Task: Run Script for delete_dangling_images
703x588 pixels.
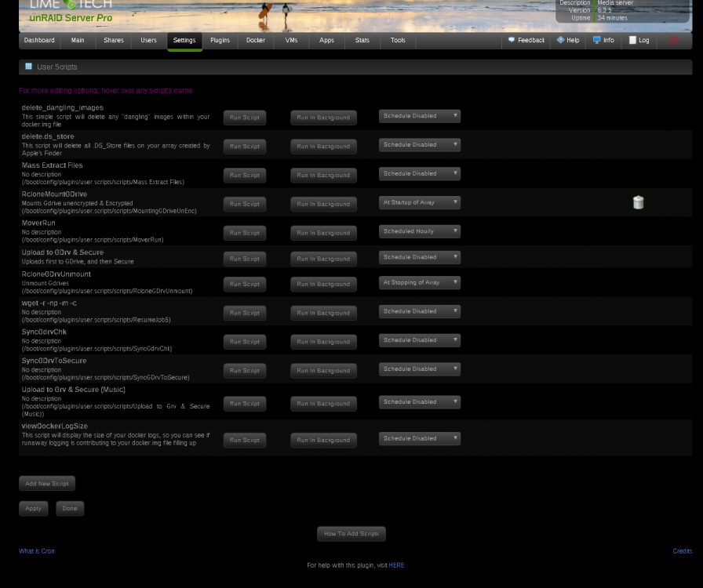Action: tap(245, 118)
